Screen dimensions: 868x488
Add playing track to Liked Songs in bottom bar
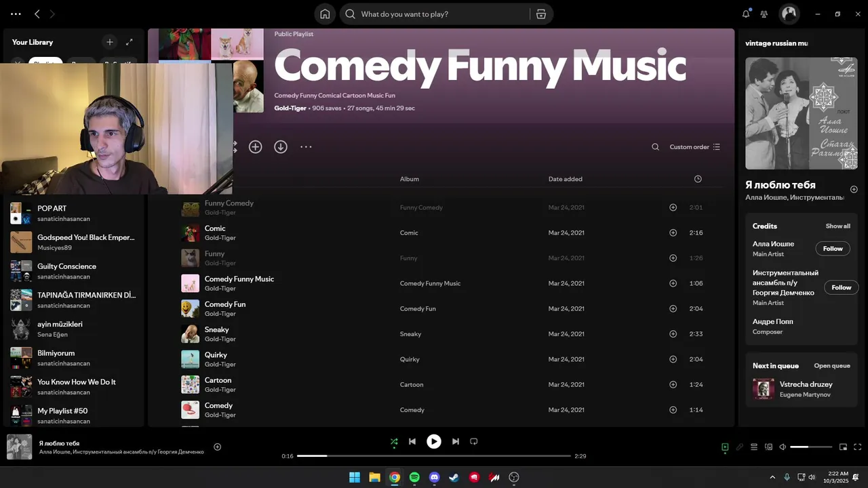click(x=218, y=447)
